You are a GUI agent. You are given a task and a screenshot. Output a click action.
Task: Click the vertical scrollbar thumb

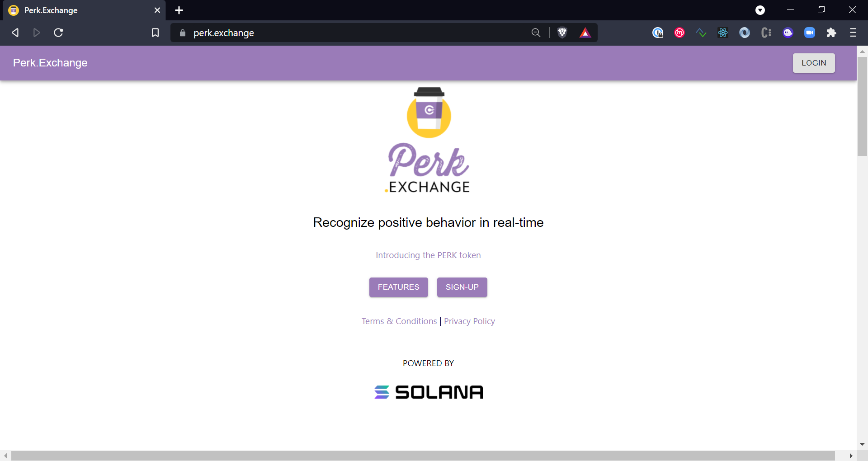point(862,106)
